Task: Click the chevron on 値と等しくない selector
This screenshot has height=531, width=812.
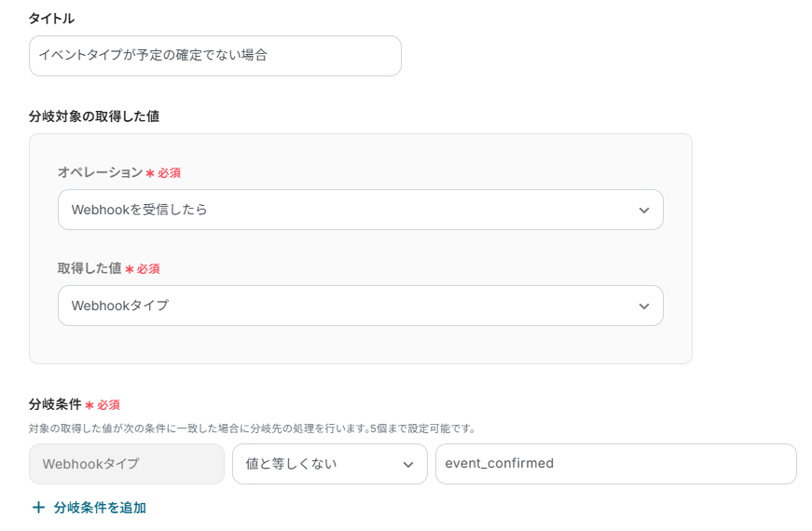Action: pyautogui.click(x=407, y=464)
